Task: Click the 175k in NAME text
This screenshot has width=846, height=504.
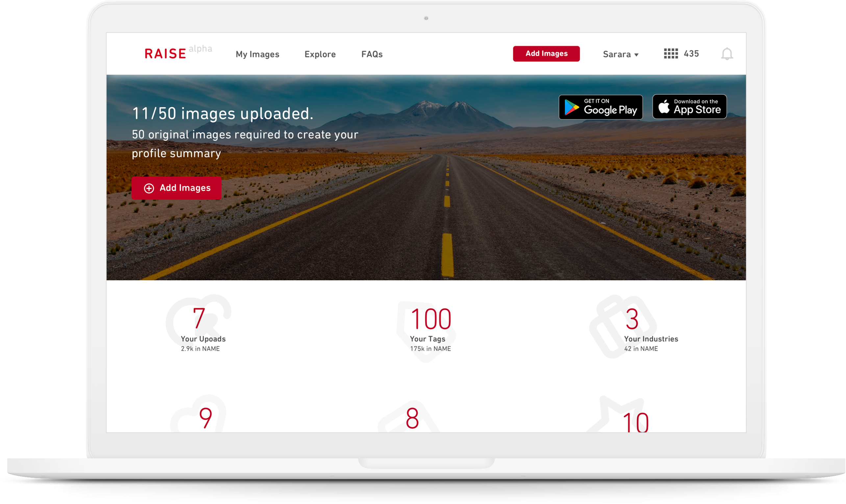Action: click(430, 349)
